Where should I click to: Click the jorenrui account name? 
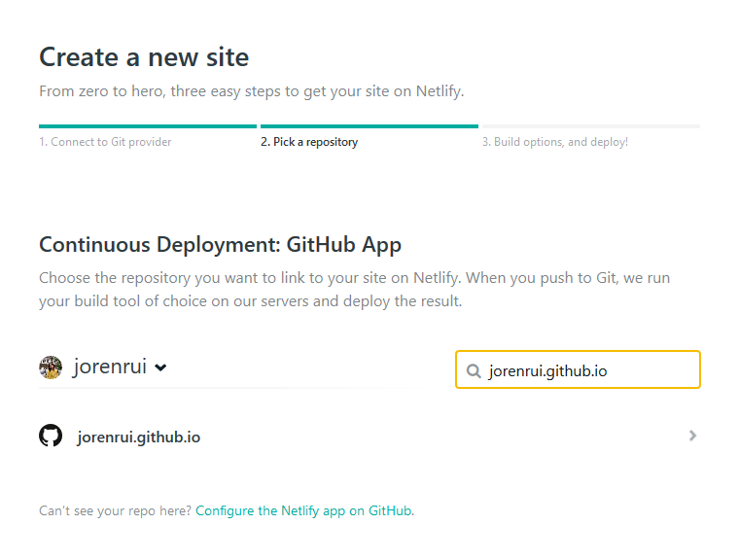click(x=110, y=367)
